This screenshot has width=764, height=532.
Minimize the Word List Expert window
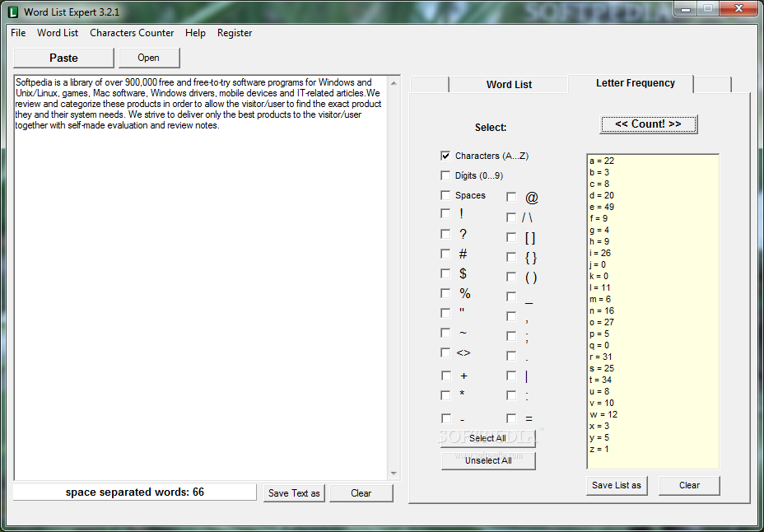(685, 8)
